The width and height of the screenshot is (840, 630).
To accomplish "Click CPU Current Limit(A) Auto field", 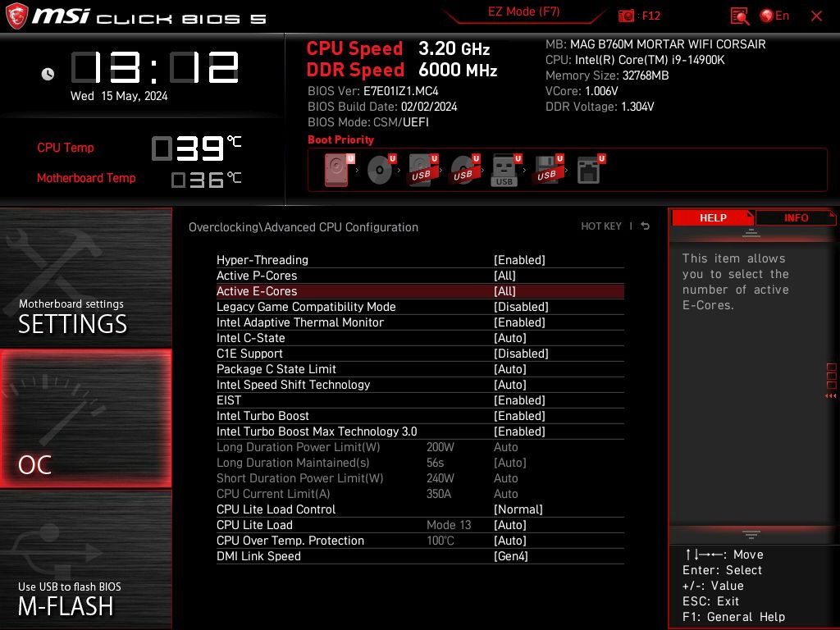I will [505, 493].
